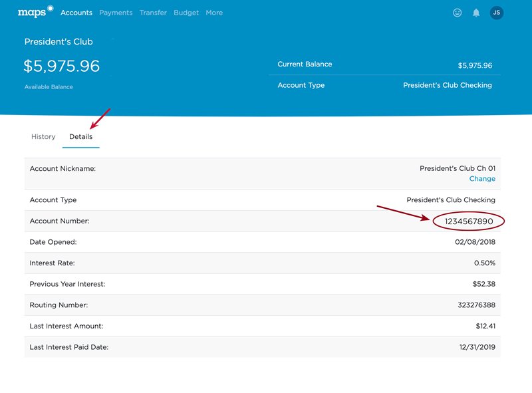Click the maps logo in header
Viewport: 532px width, 393px height.
[x=35, y=12]
